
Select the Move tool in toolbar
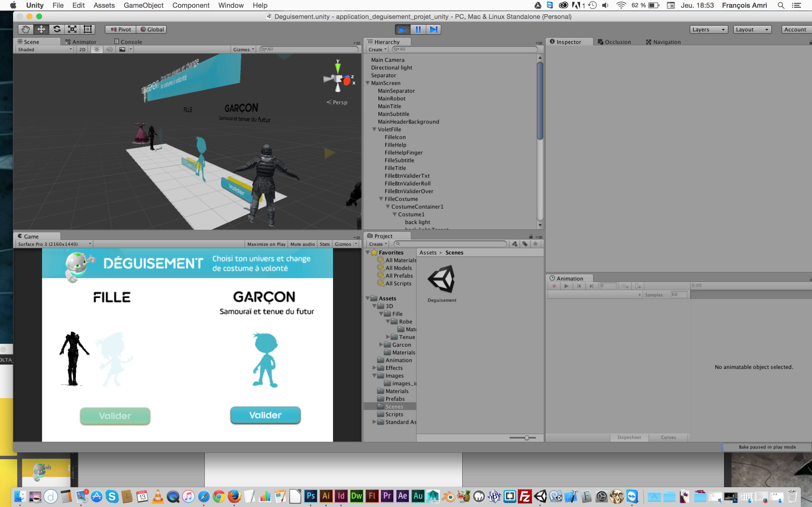pos(41,30)
